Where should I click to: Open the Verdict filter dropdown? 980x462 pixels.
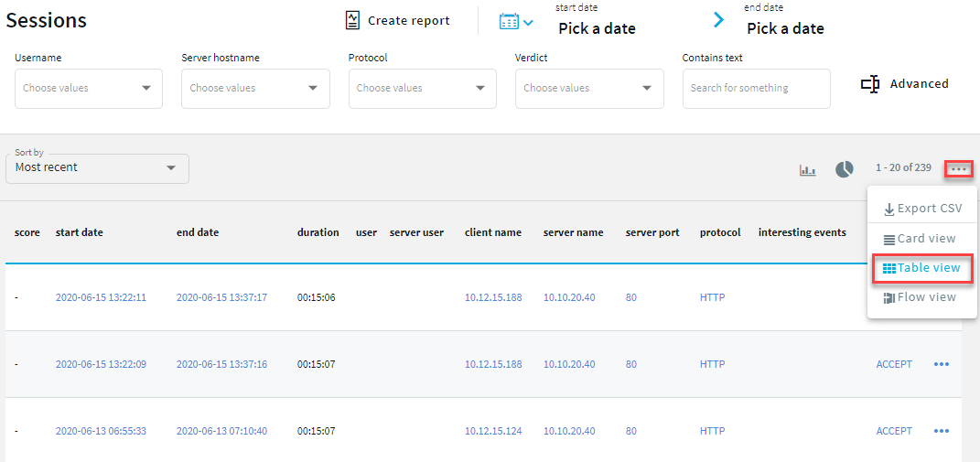pyautogui.click(x=647, y=89)
